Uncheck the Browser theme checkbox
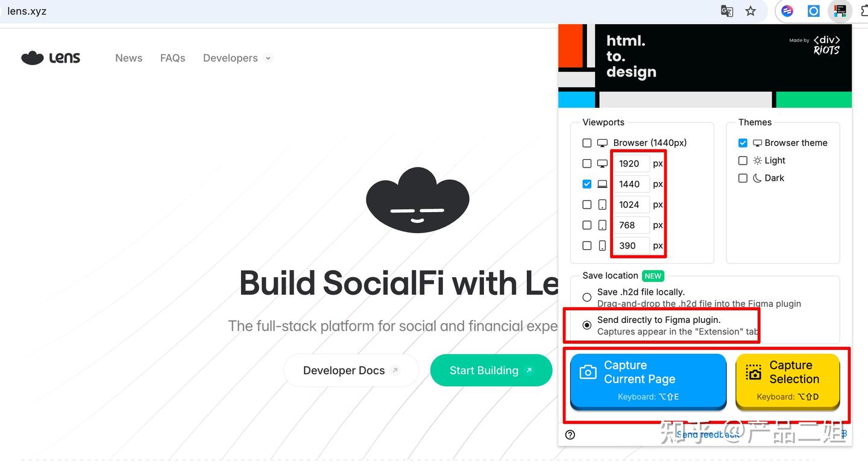The height and width of the screenshot is (467, 868). [743, 143]
